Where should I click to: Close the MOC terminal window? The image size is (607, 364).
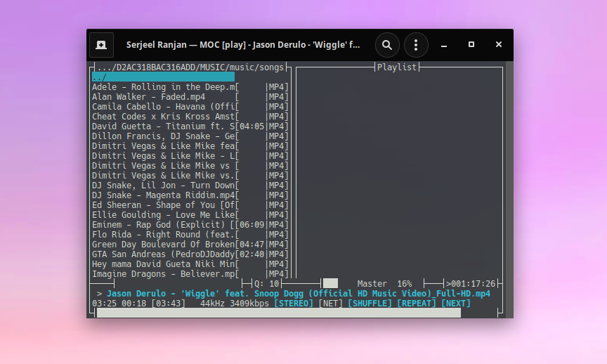point(499,44)
